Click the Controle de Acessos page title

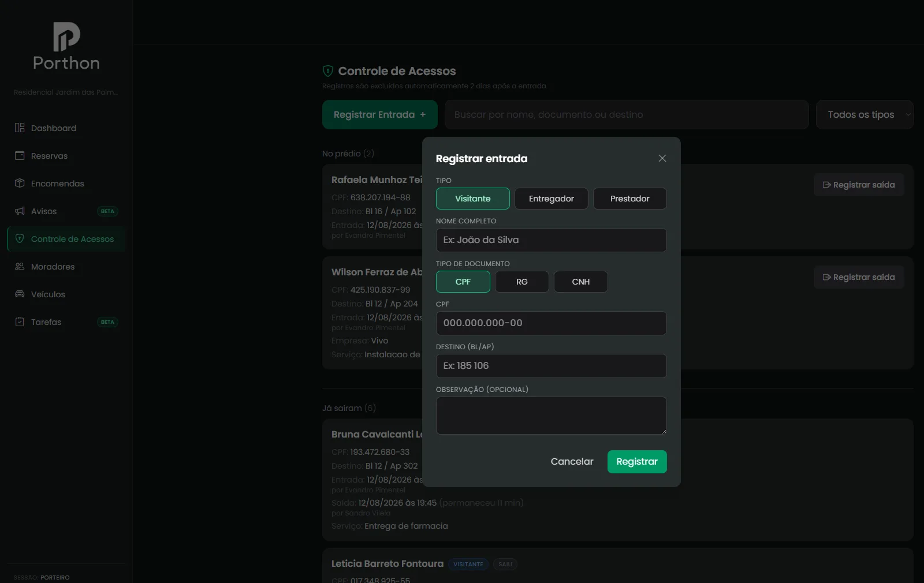pyautogui.click(x=397, y=71)
